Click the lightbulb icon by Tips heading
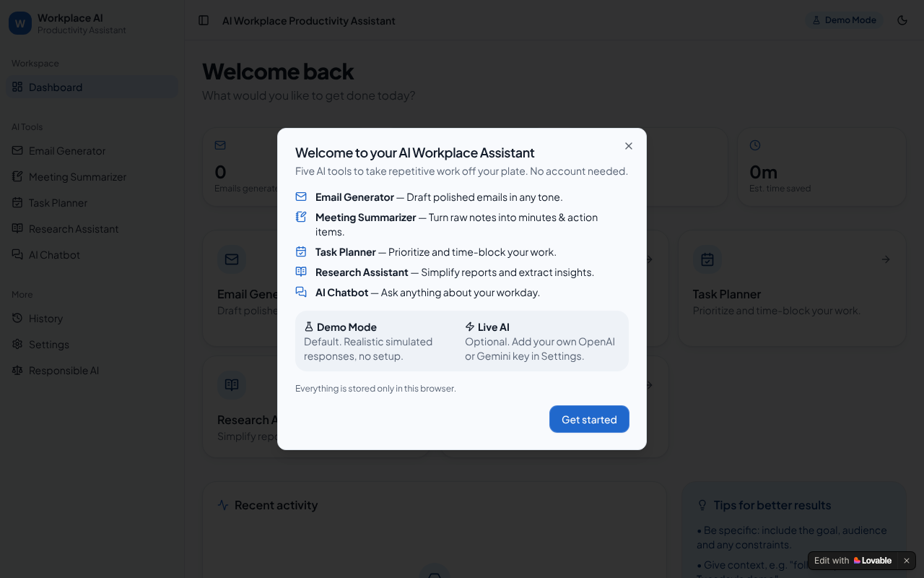Viewport: 924px width, 578px height. pos(702,505)
